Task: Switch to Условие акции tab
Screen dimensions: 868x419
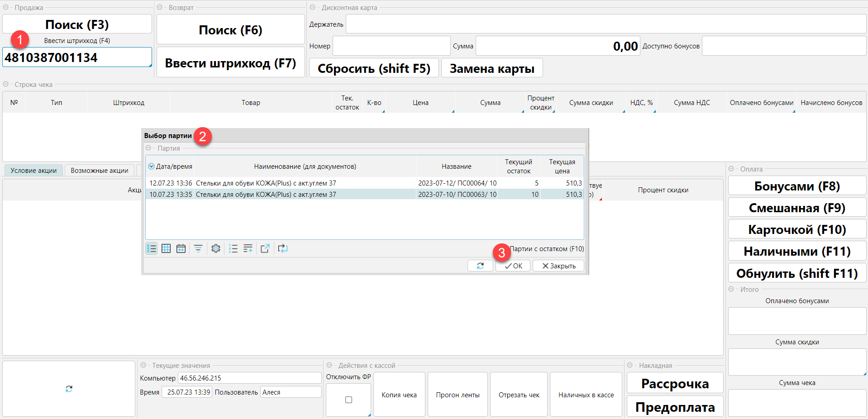Action: click(x=33, y=171)
